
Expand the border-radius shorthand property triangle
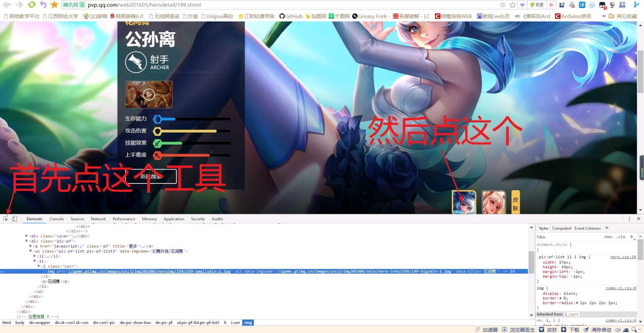[577, 303]
